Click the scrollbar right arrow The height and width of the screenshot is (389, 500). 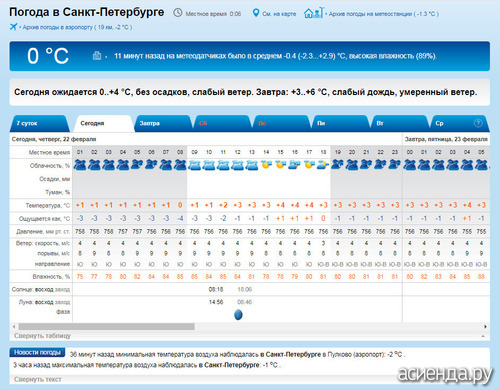pos(485,326)
